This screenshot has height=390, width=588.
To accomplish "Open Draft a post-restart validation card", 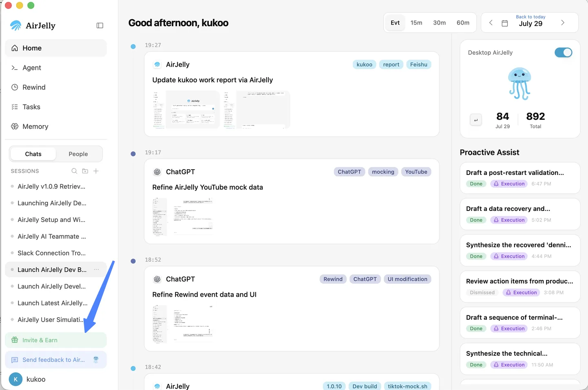I will [520, 178].
